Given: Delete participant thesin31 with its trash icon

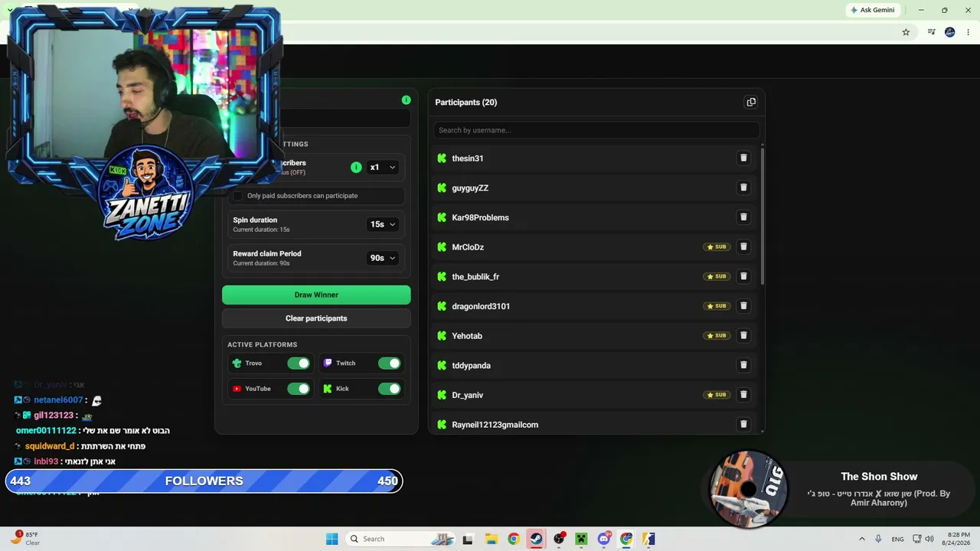Looking at the screenshot, I should pyautogui.click(x=743, y=158).
